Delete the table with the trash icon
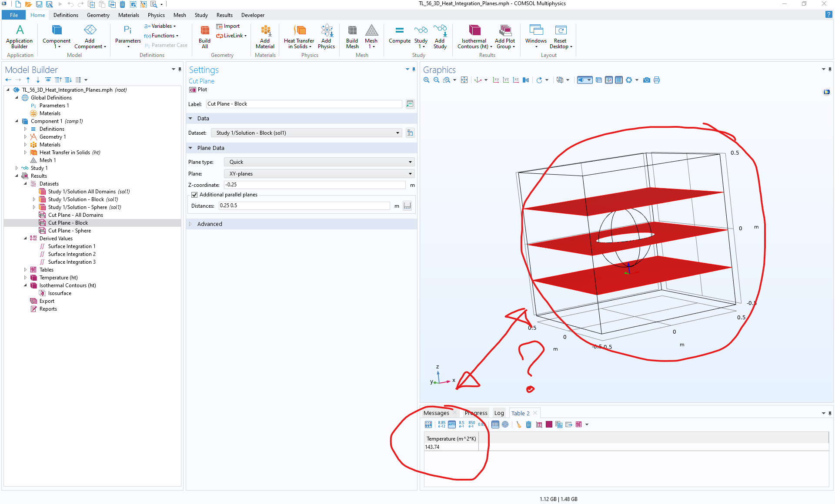The width and height of the screenshot is (835, 504). point(528,424)
